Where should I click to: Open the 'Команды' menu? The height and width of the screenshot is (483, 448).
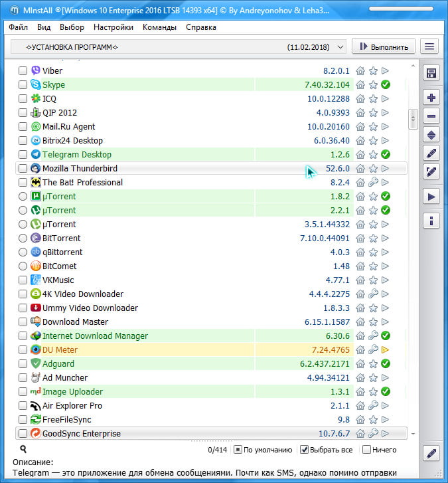click(159, 27)
